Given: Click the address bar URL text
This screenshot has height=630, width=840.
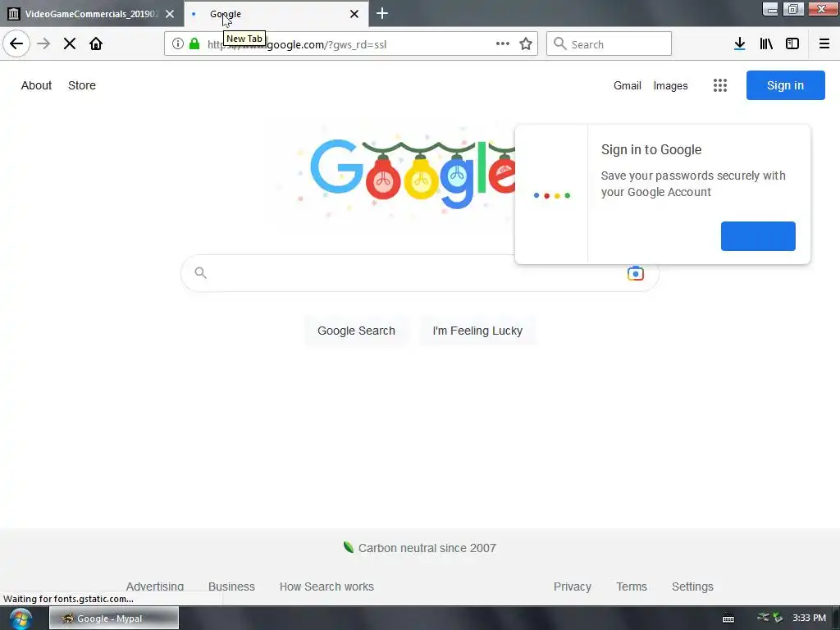Looking at the screenshot, I should click(x=297, y=44).
